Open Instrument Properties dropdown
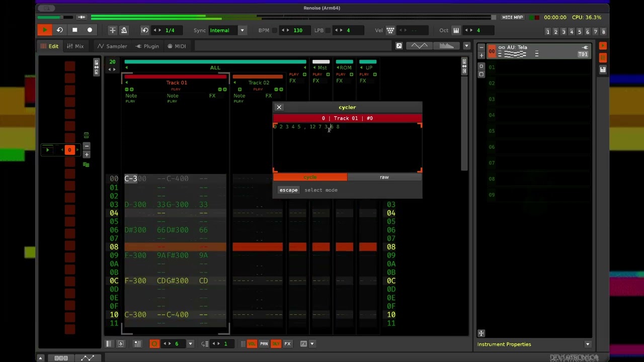This screenshot has width=644, height=362. tap(588, 344)
